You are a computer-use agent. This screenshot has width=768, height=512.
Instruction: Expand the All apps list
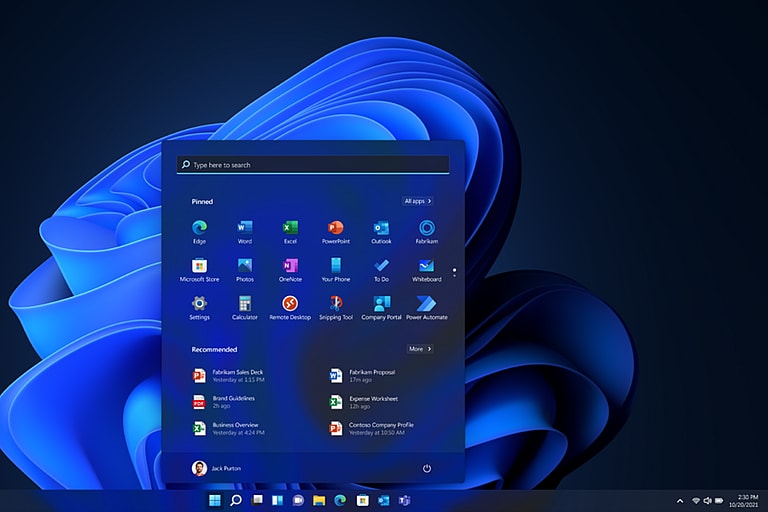418,201
